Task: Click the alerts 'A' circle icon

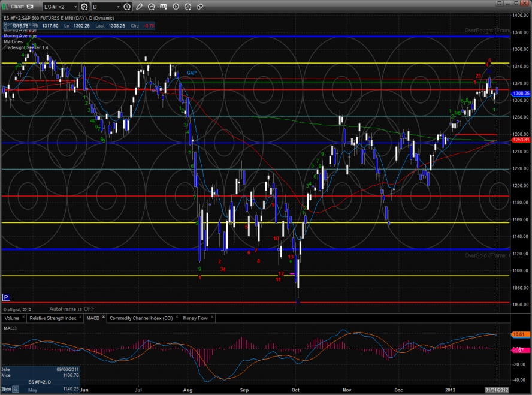Action: point(188,7)
